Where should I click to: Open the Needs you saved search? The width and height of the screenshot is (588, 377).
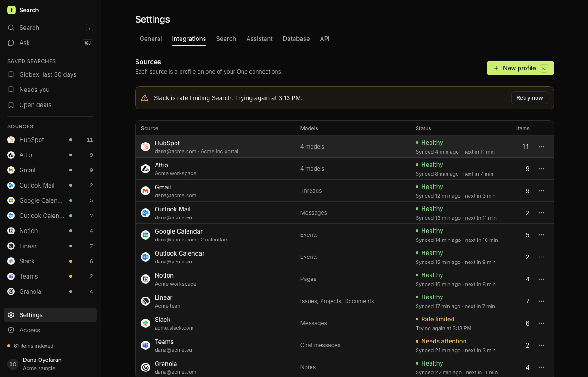point(50,90)
